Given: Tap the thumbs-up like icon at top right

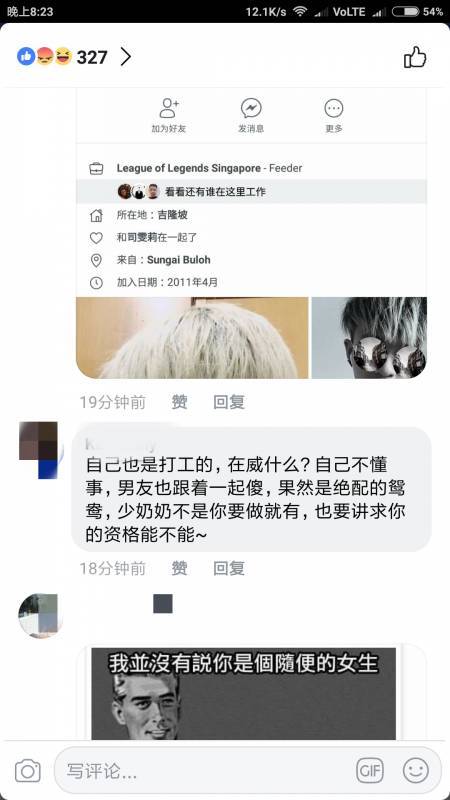Looking at the screenshot, I should 415,57.
